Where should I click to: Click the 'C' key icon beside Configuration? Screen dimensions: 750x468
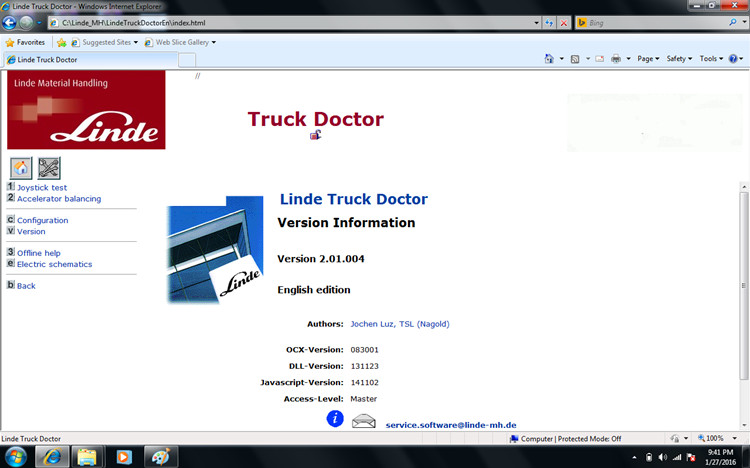(11, 219)
